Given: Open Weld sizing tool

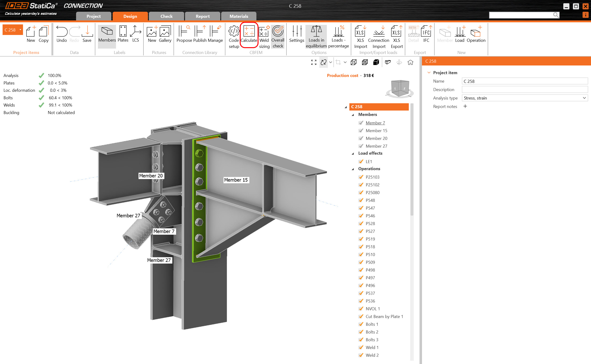Looking at the screenshot, I should [x=264, y=36].
